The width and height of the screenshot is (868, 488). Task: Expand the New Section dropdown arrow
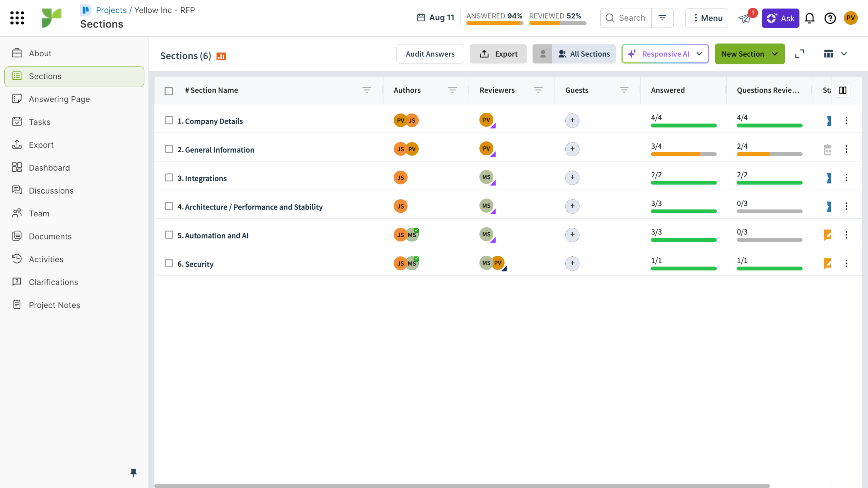775,54
